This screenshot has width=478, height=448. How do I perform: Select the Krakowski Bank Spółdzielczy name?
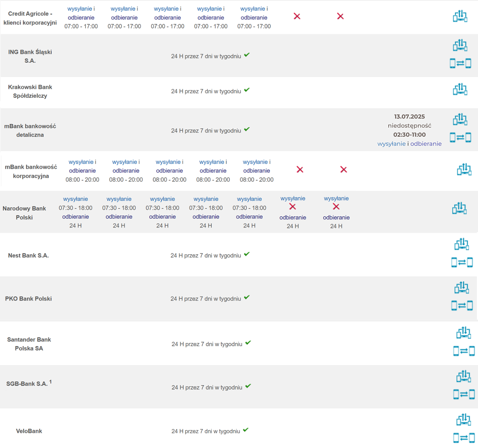[x=30, y=91]
